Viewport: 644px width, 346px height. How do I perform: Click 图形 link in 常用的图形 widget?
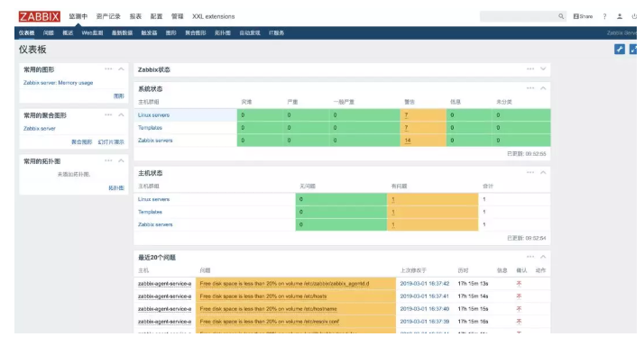pos(119,96)
